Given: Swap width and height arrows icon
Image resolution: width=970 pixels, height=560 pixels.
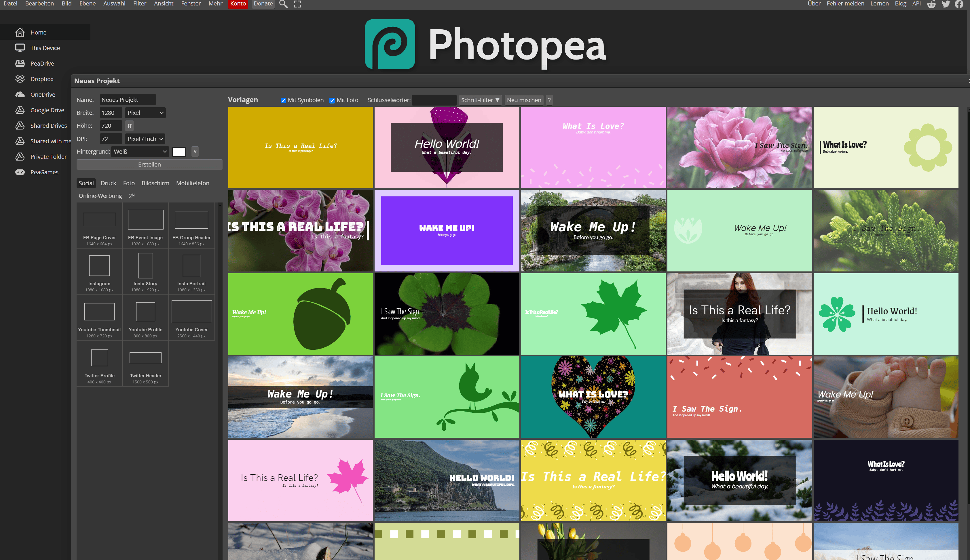Looking at the screenshot, I should tap(130, 125).
